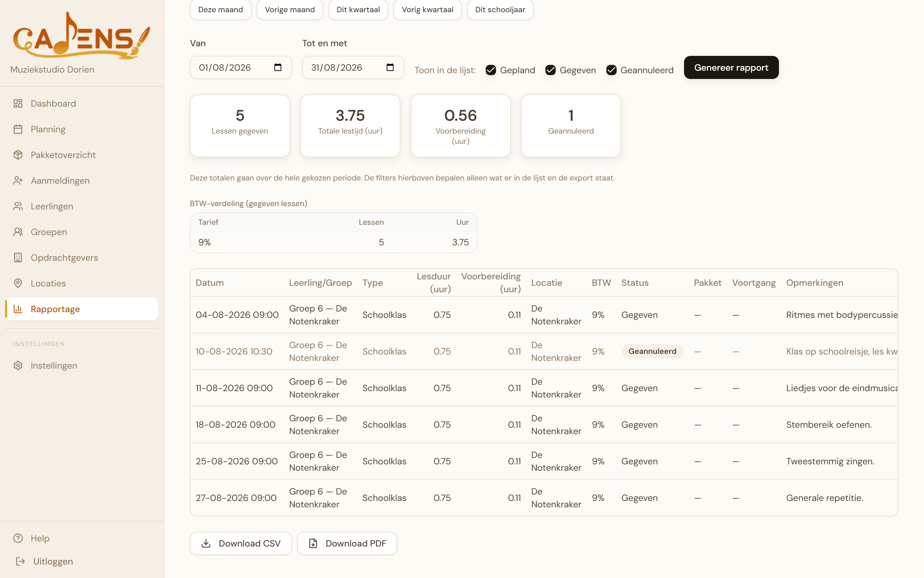Click the 04-08-2026 09:00 date cell
The width and height of the screenshot is (924, 578).
(237, 315)
